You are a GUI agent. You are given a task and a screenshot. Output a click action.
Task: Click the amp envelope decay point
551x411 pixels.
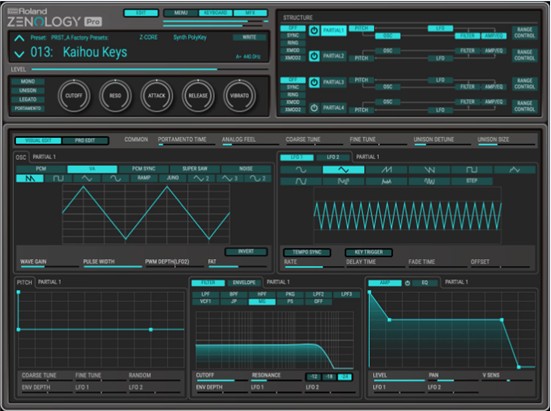tap(389, 320)
